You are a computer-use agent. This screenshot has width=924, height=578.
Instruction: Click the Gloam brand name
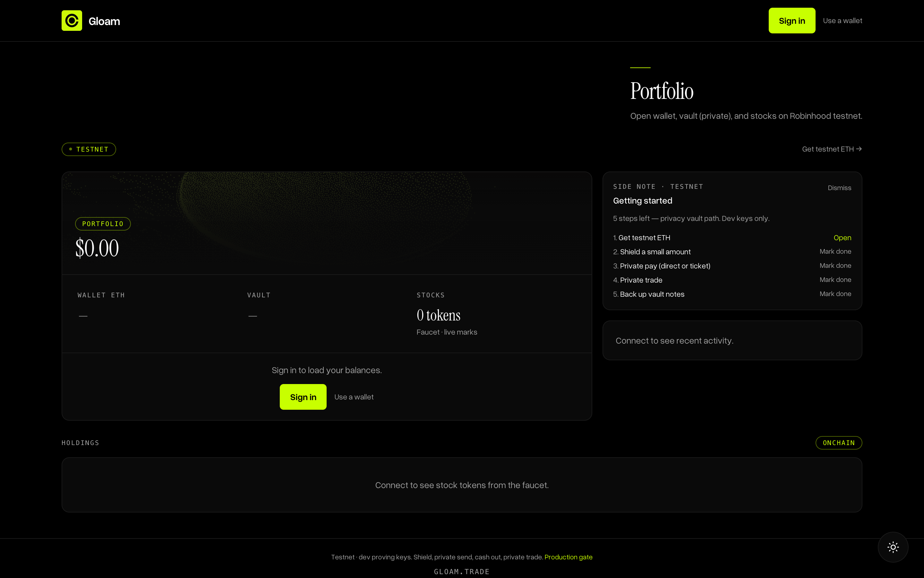click(x=104, y=22)
